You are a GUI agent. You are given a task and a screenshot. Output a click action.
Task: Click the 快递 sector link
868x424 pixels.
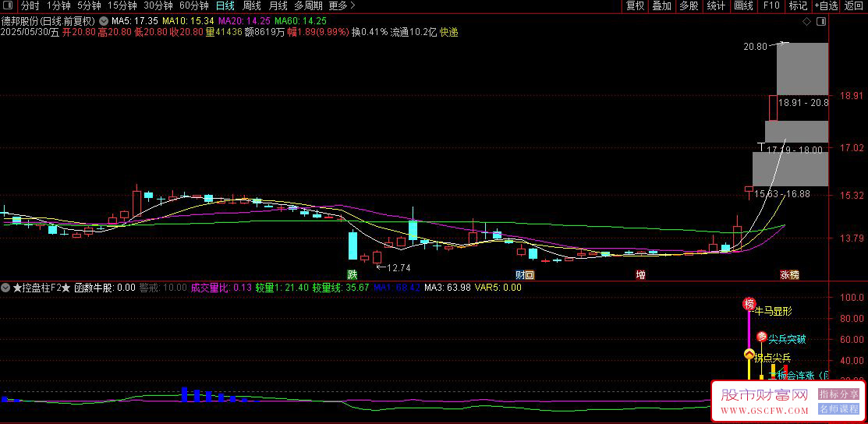point(449,32)
